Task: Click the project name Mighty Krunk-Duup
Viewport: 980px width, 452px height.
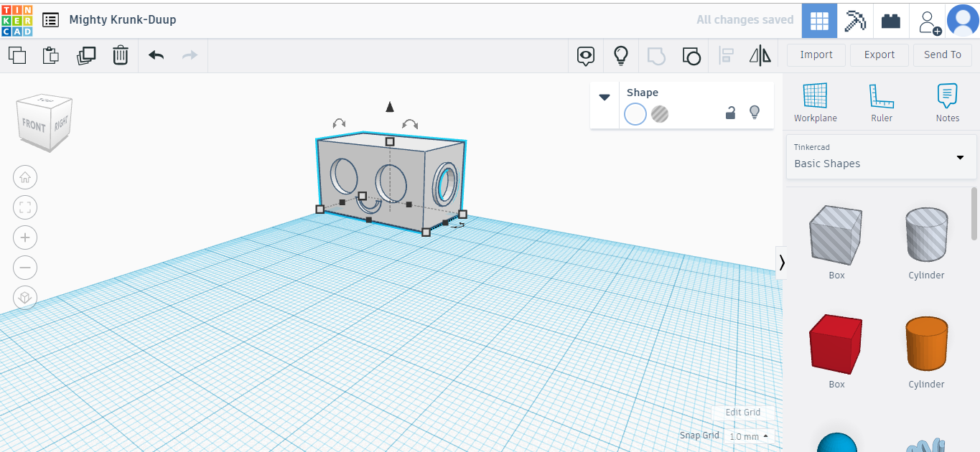Action: point(123,20)
